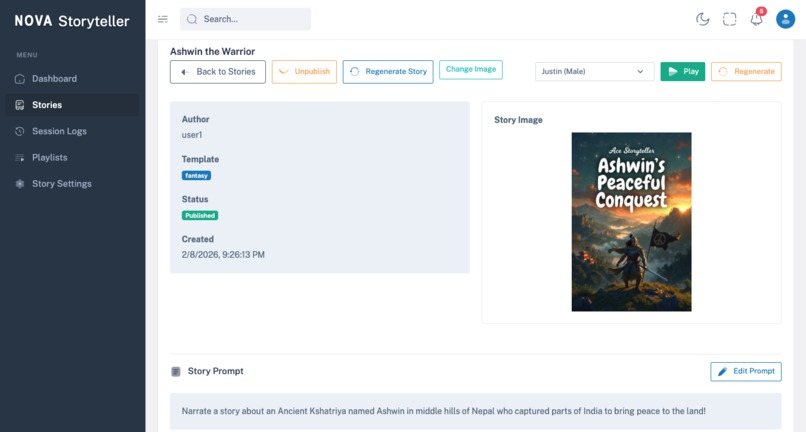806x432 pixels.
Task: Click the NOVA Storyteller logo
Action: (72, 21)
